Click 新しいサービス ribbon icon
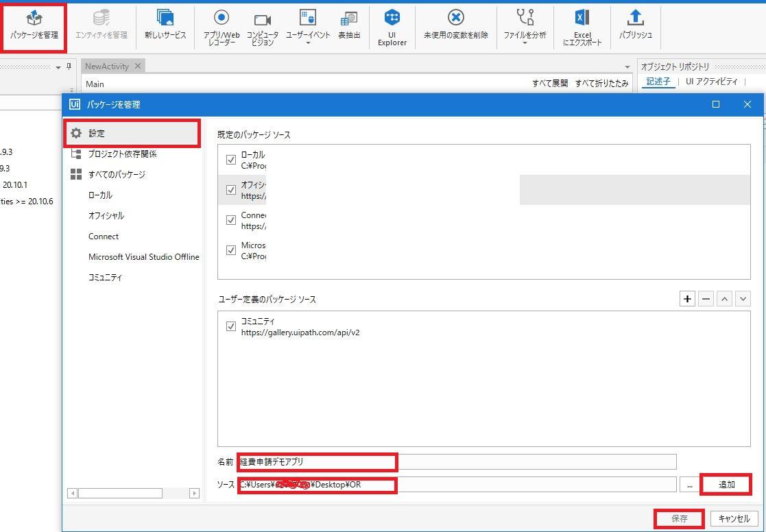 point(165,26)
